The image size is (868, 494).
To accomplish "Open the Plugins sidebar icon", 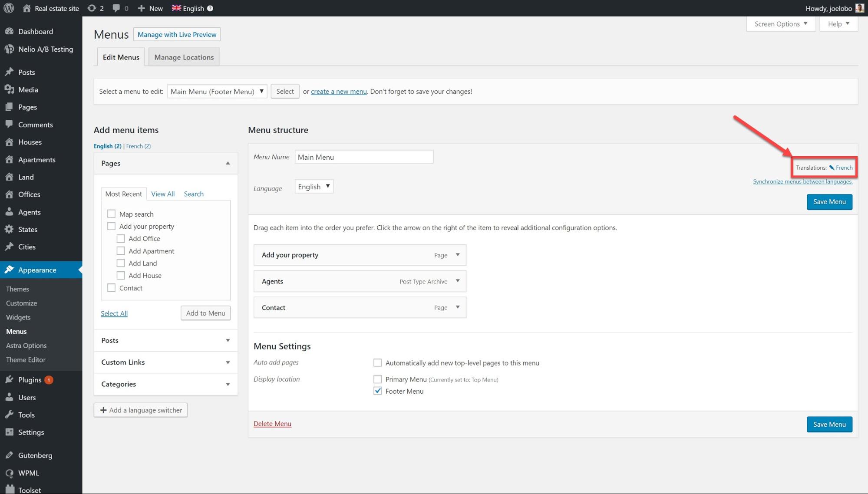I will (9, 380).
